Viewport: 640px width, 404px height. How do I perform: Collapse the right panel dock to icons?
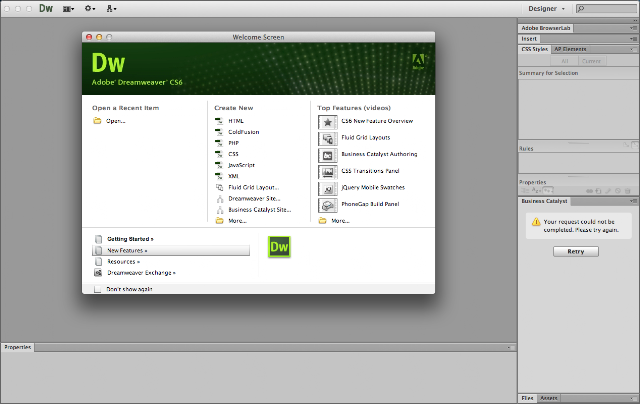click(x=634, y=20)
